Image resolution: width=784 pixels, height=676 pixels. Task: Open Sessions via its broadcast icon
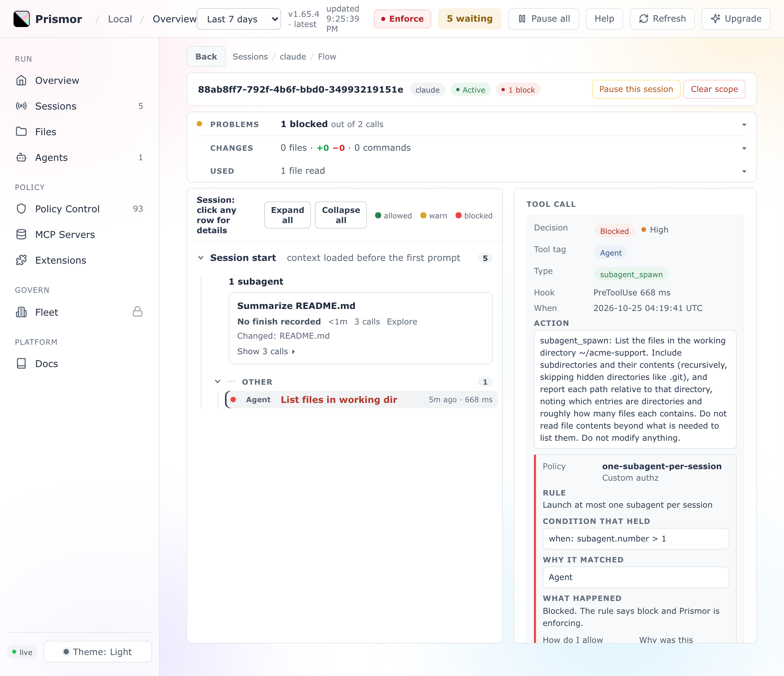[22, 106]
